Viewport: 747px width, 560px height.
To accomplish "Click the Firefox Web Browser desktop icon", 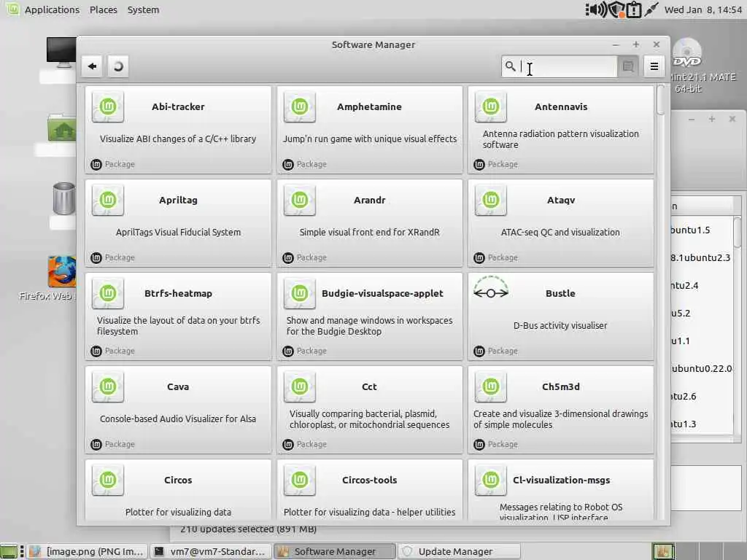I will [61, 272].
